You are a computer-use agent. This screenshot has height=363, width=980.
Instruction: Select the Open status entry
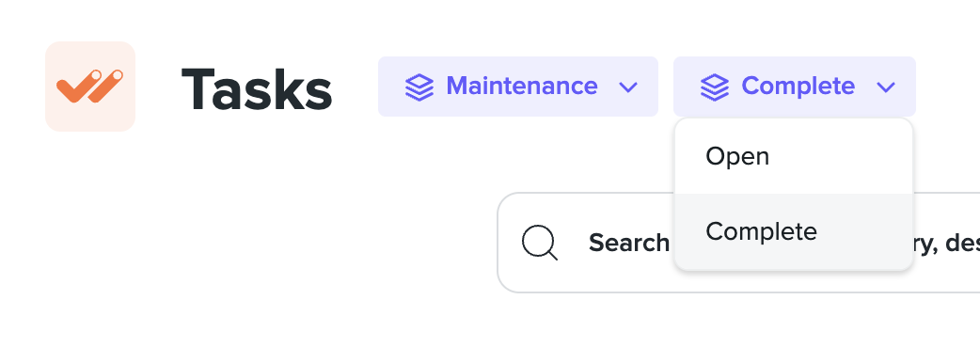pos(794,156)
